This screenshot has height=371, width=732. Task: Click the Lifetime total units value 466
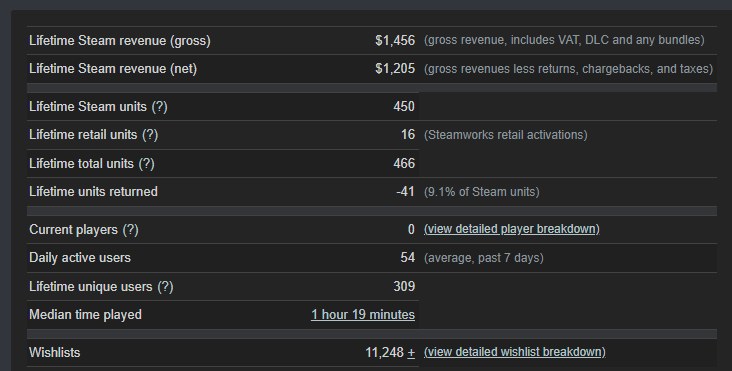pos(404,163)
